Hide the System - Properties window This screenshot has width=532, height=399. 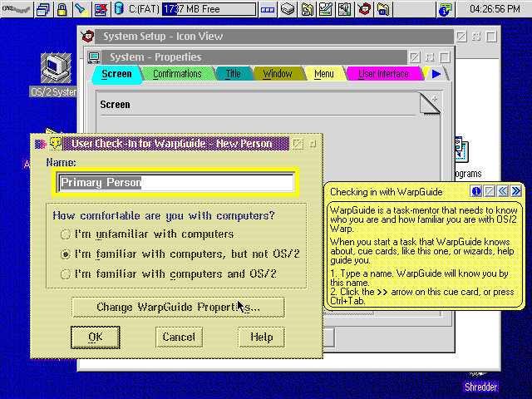click(415, 57)
